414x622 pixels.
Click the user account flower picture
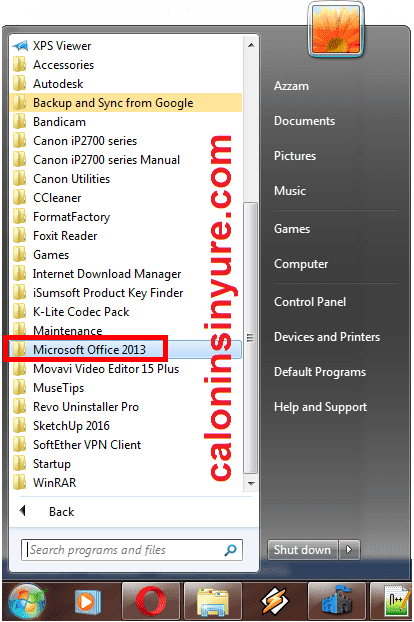pos(336,31)
